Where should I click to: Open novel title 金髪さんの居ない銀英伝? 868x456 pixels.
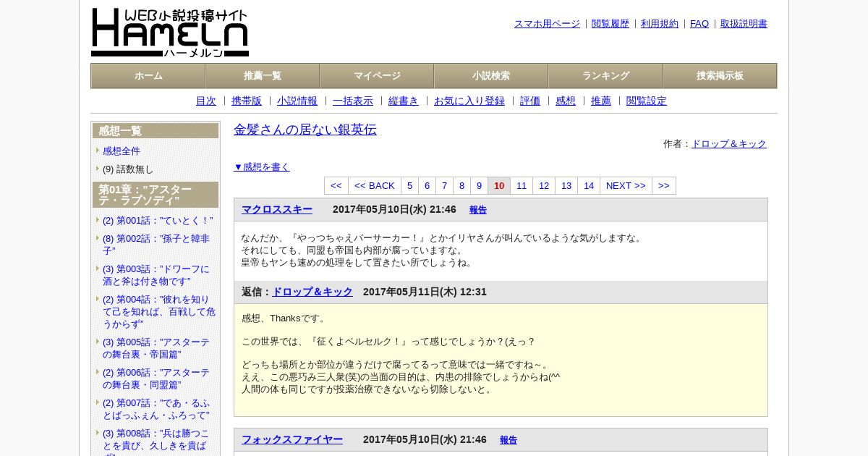pos(305,130)
